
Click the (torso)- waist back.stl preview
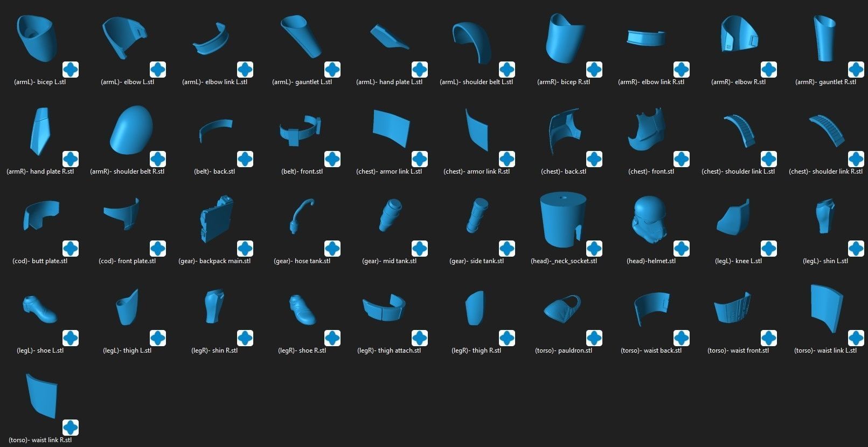tap(651, 308)
